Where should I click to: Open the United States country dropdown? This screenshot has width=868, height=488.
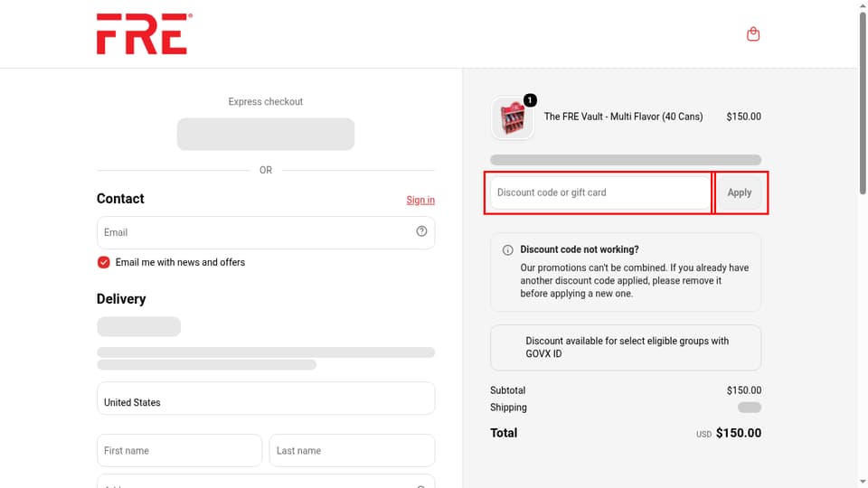pyautogui.click(x=266, y=399)
